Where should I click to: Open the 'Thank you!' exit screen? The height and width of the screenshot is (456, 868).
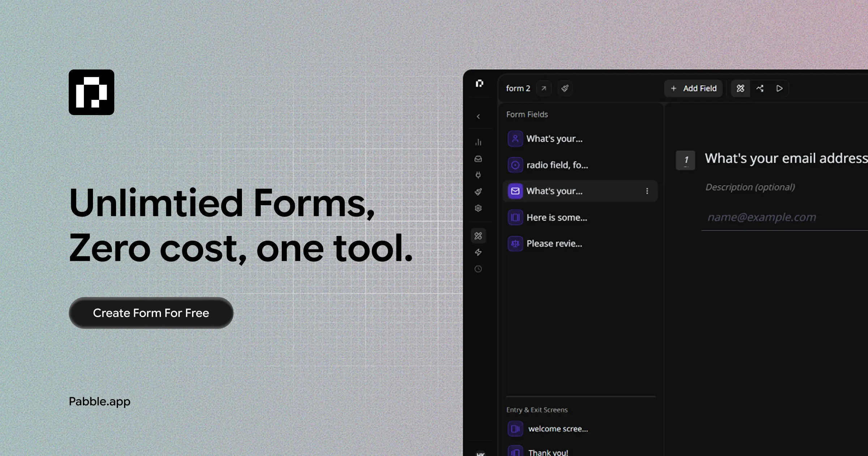[x=580, y=451]
